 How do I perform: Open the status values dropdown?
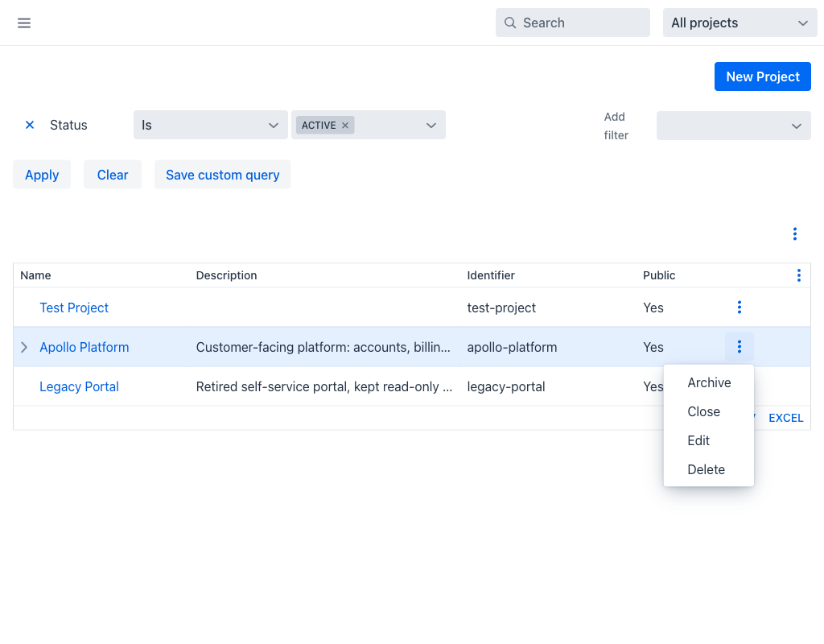click(x=431, y=125)
